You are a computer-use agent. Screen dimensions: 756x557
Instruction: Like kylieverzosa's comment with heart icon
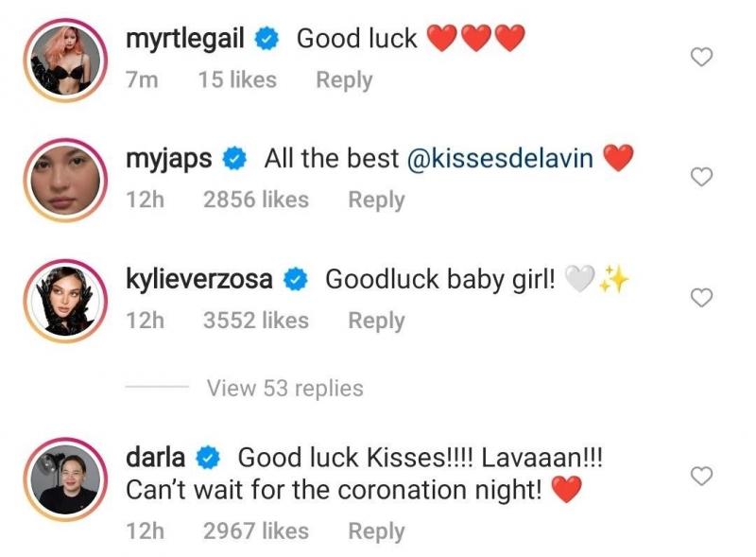pos(701,297)
